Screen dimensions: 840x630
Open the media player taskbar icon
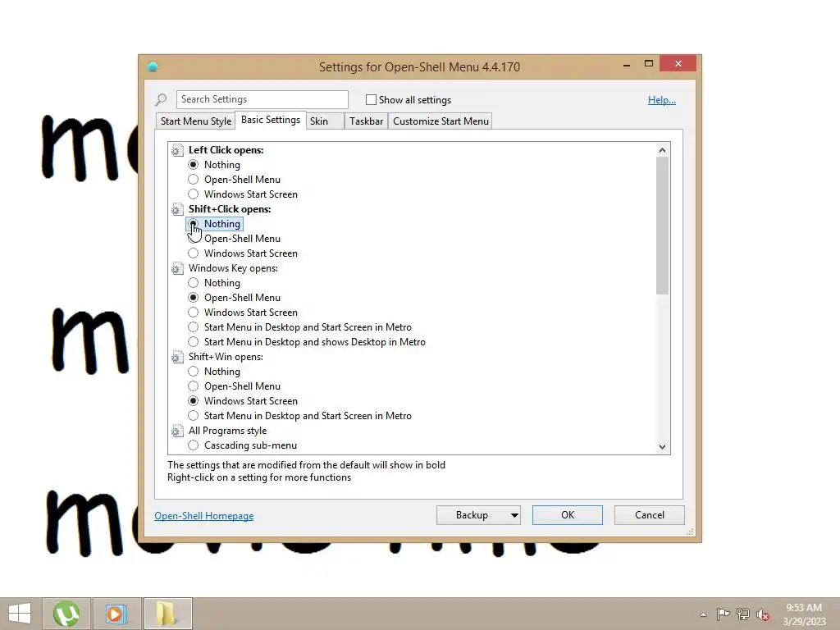click(x=116, y=614)
